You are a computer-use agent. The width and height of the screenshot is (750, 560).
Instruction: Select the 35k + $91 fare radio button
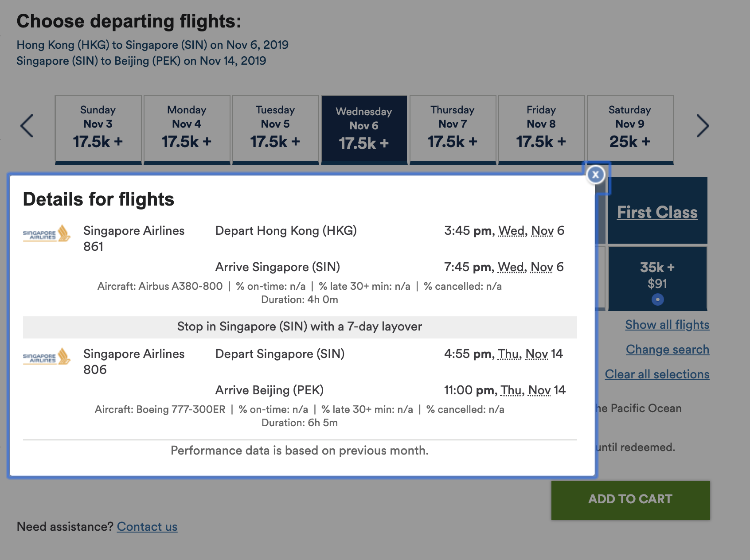pyautogui.click(x=658, y=299)
